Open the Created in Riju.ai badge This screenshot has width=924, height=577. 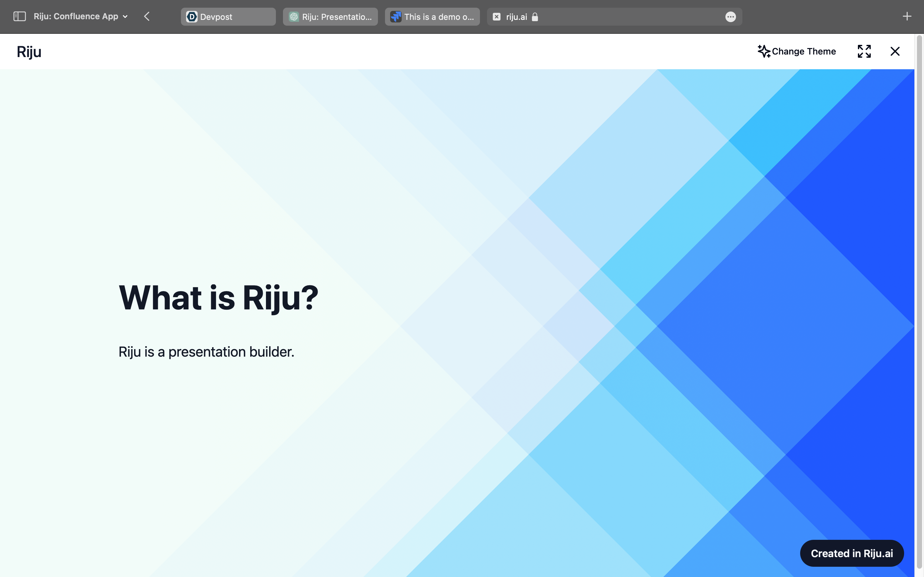(851, 553)
